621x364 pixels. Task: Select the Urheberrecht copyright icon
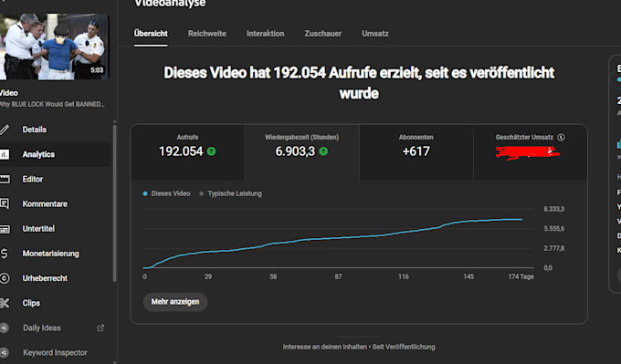tap(4, 278)
